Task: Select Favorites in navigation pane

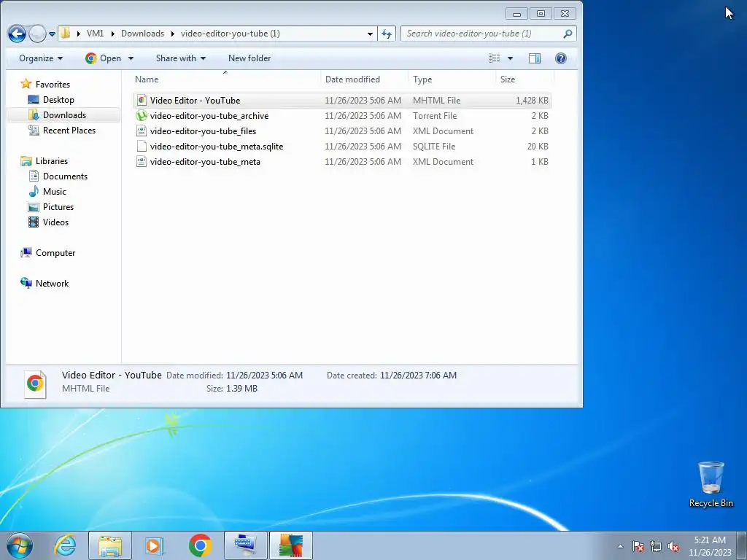Action: click(53, 85)
